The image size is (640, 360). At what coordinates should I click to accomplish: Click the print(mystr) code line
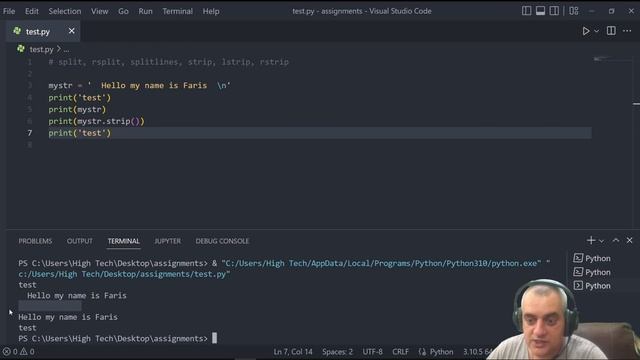click(x=77, y=109)
